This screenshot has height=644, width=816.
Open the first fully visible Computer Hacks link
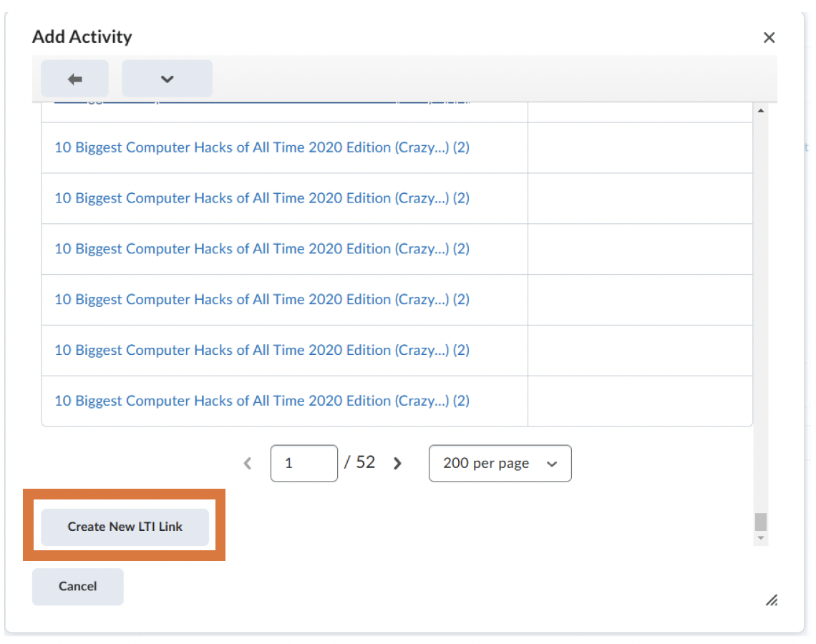pyautogui.click(x=262, y=147)
